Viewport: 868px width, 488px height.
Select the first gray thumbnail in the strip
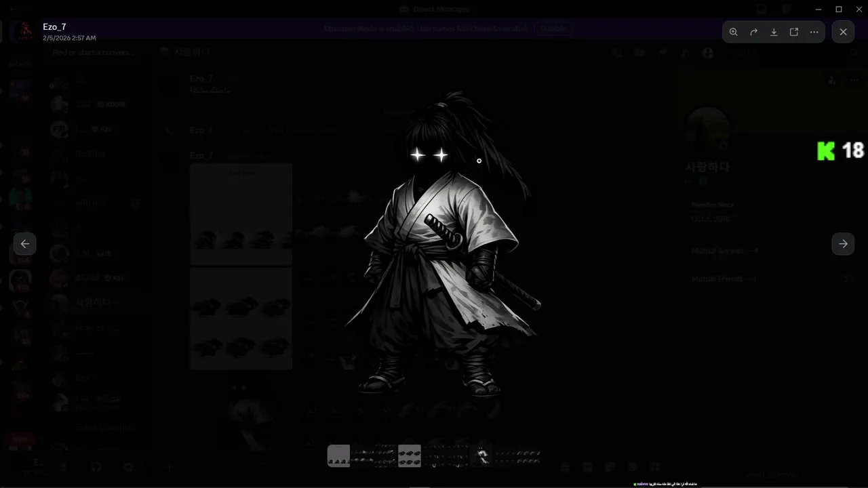pos(338,456)
